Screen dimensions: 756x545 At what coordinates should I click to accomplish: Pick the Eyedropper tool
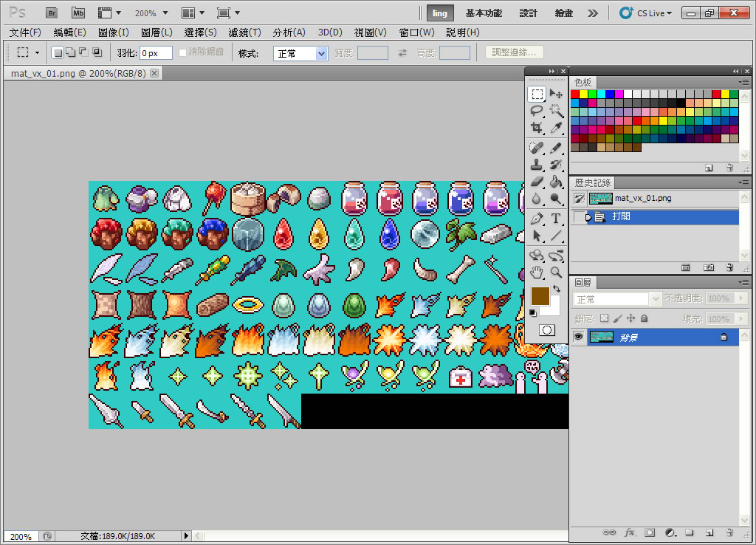point(556,128)
